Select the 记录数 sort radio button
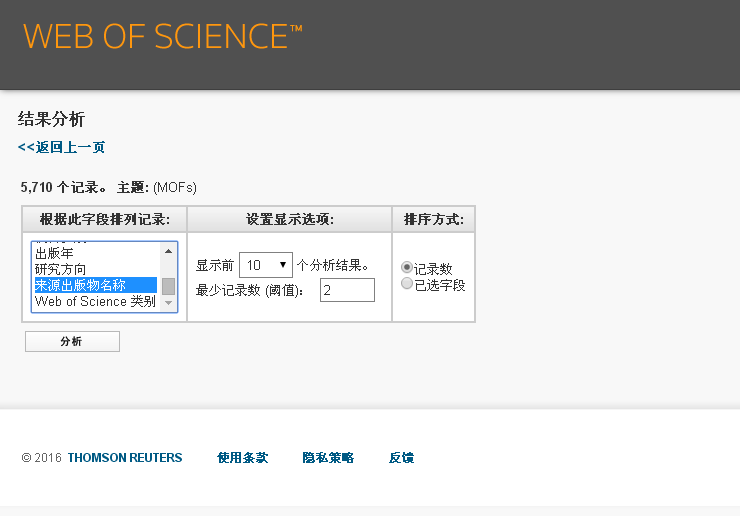Viewport: 740px width, 516px height. tap(407, 268)
